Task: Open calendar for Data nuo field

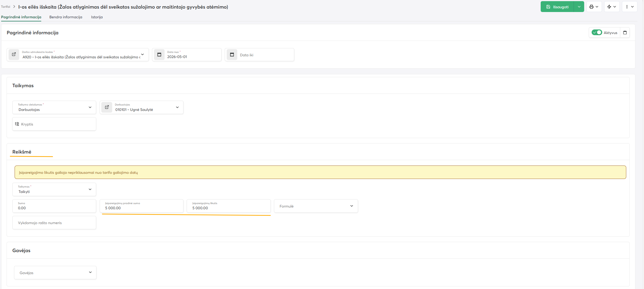Action: pos(159,54)
